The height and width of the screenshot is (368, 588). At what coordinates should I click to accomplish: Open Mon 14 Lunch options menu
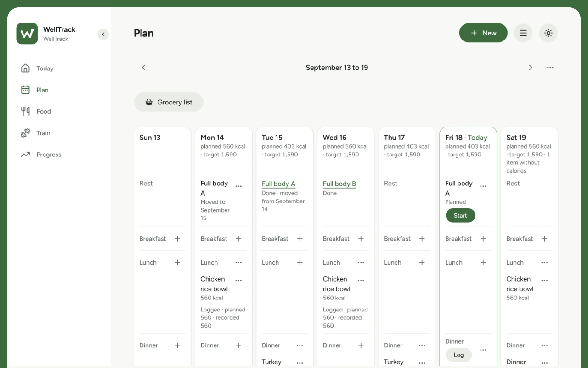click(x=238, y=263)
